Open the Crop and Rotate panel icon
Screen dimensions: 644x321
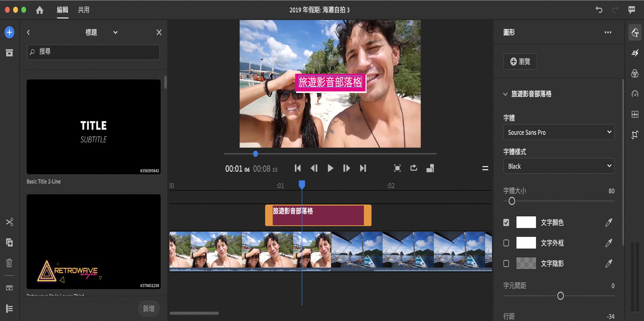coord(635,135)
